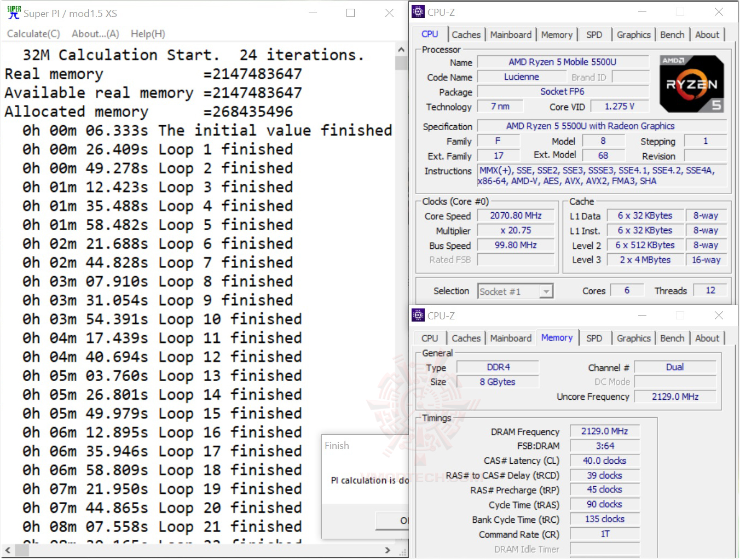Viewport: 740px width, 560px height.
Task: Switch to CPU tab in lower CPU-Z window
Action: click(430, 338)
